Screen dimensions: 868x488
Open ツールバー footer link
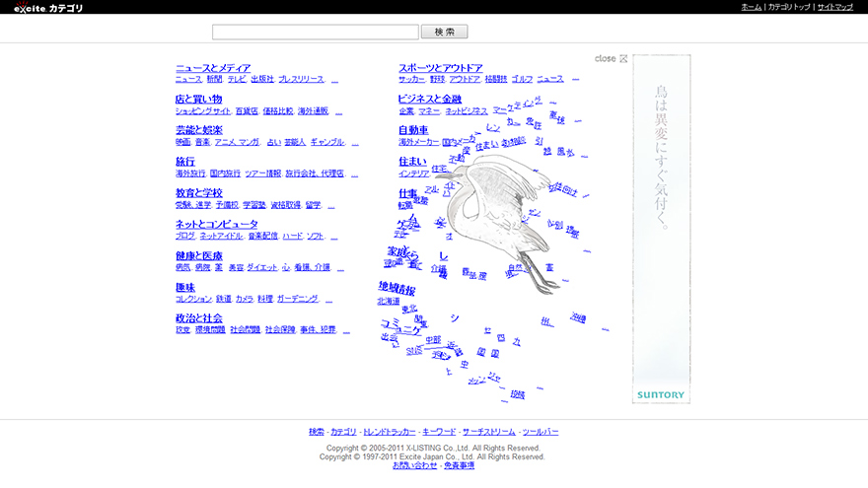[541, 432]
